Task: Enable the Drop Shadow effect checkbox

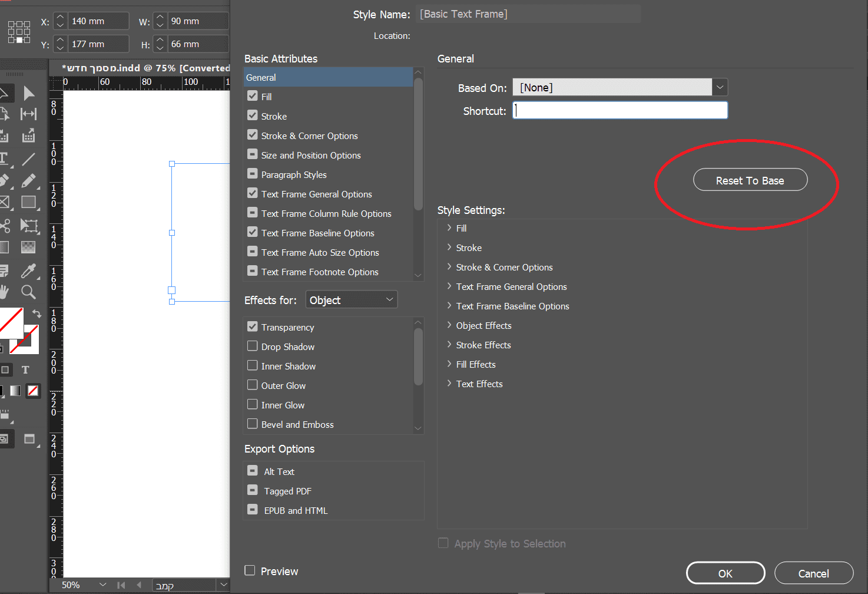Action: click(253, 346)
